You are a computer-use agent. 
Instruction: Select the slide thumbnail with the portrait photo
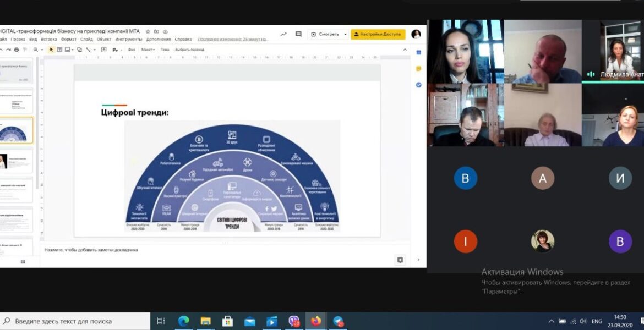(17, 161)
